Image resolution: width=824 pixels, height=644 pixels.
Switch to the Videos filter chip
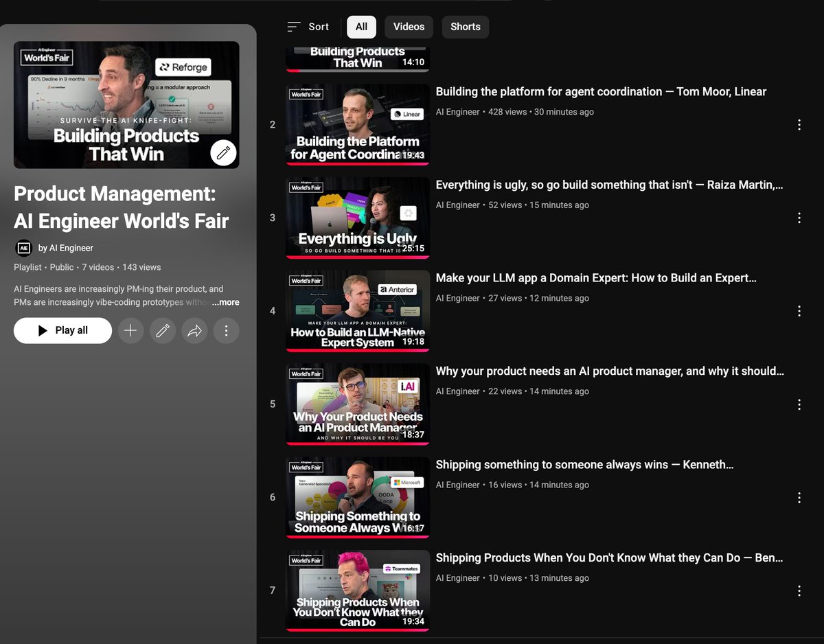coord(409,27)
